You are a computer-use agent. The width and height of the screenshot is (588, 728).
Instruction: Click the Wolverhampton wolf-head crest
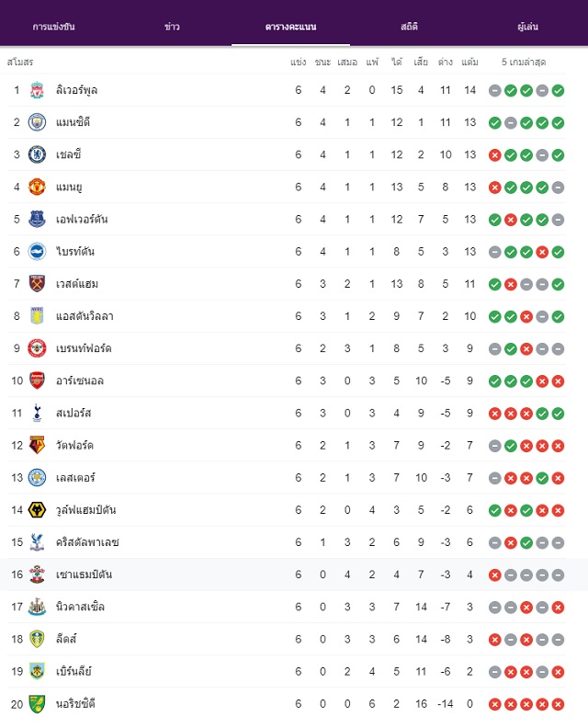(x=37, y=510)
